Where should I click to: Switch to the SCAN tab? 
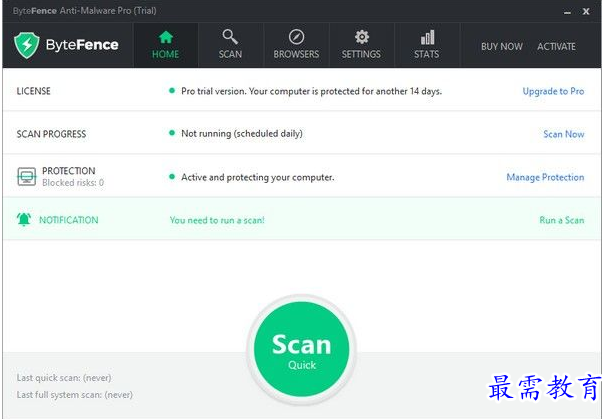pyautogui.click(x=231, y=45)
